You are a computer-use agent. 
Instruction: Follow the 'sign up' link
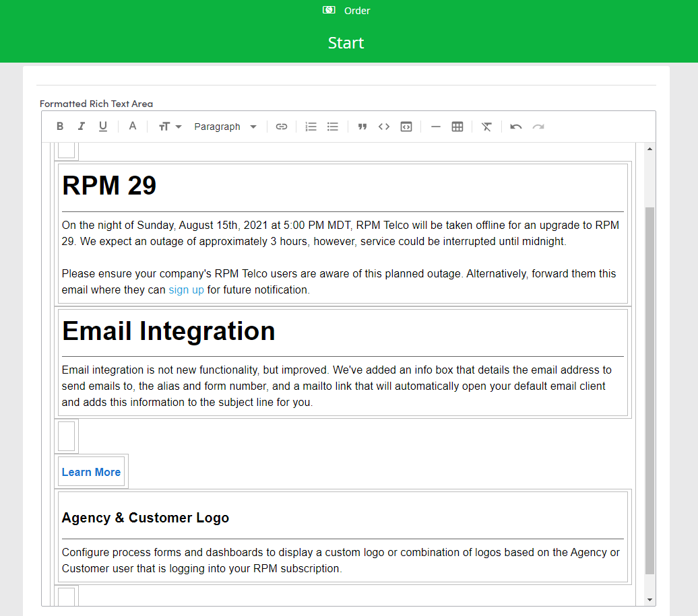click(186, 290)
